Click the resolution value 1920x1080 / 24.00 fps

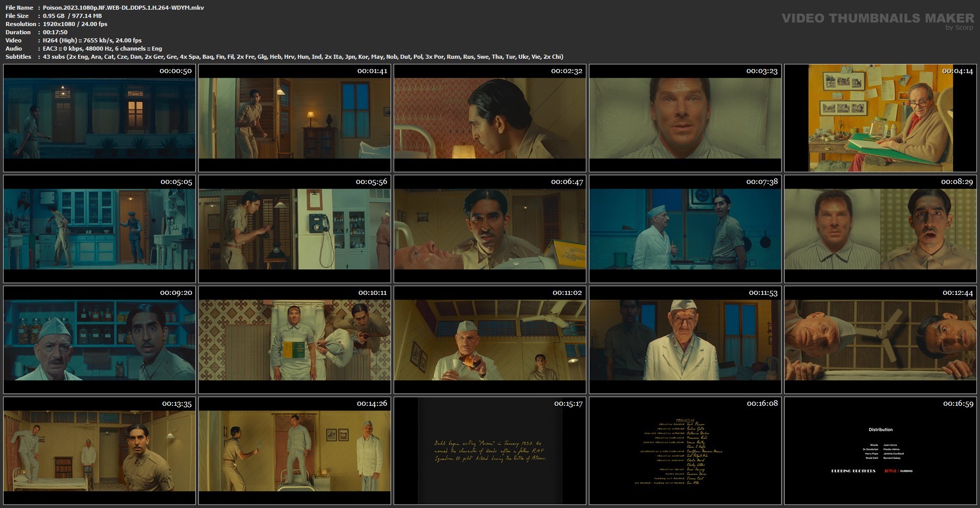[75, 24]
